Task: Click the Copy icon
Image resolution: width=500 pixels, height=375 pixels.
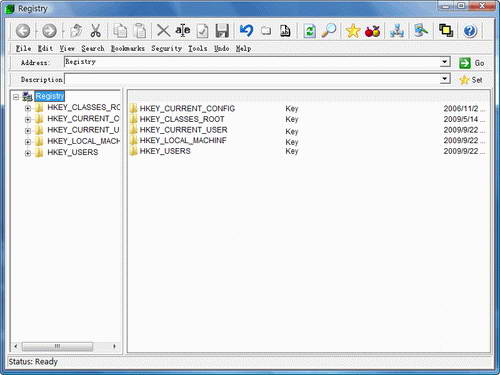Action: [120, 31]
